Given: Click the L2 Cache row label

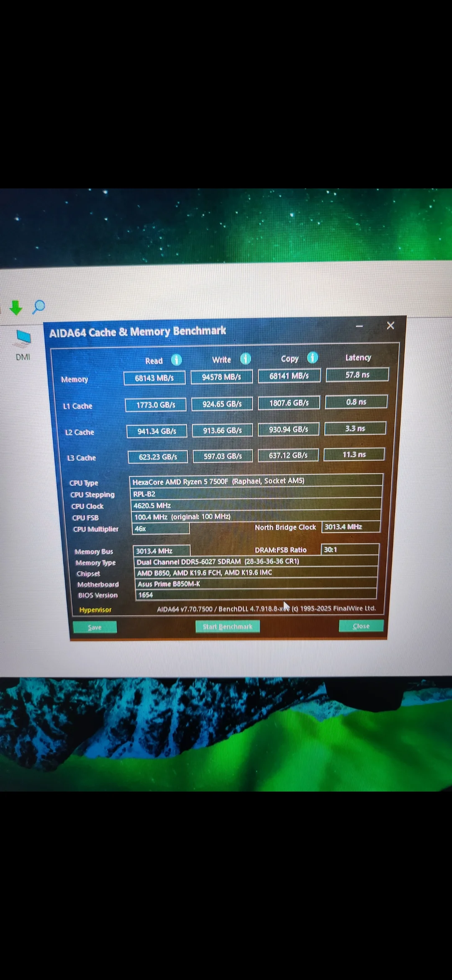Looking at the screenshot, I should (x=80, y=432).
